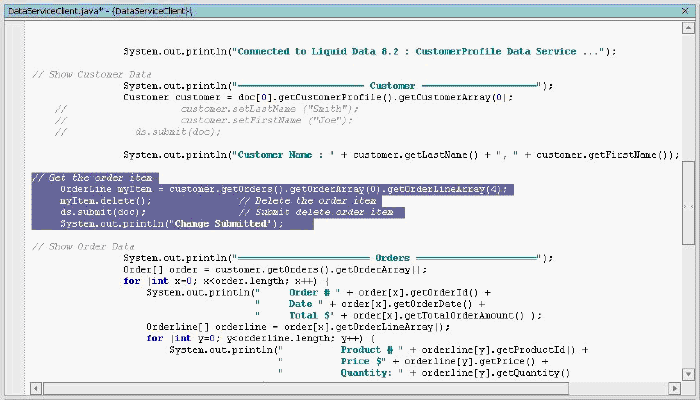Click the "// Get the order item" comment
This screenshot has height=400, width=700.
(x=92, y=178)
